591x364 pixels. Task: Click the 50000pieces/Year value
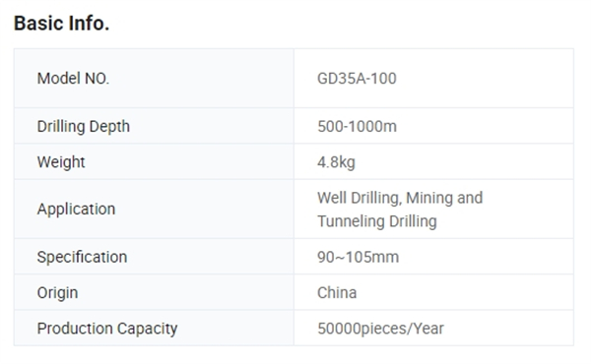[380, 329]
